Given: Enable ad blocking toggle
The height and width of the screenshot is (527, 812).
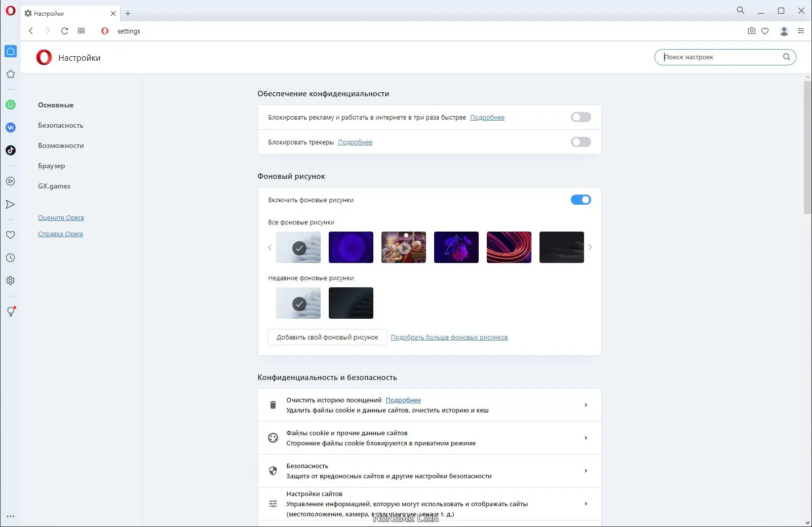Looking at the screenshot, I should point(581,117).
